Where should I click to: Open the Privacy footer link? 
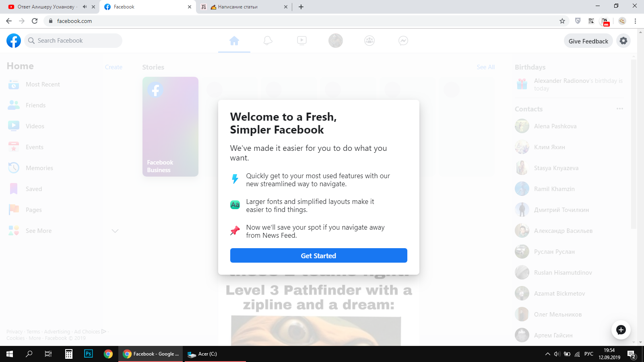pyautogui.click(x=14, y=332)
